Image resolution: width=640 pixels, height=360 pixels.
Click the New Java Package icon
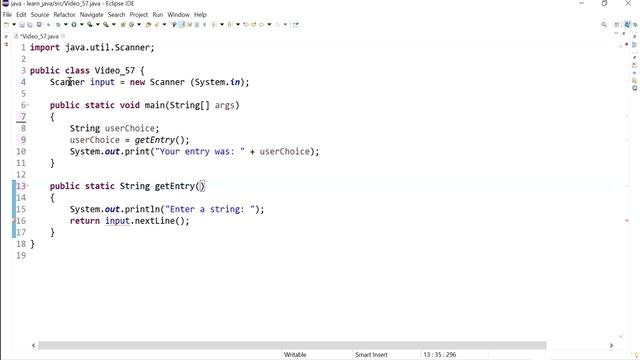pyautogui.click(x=123, y=24)
